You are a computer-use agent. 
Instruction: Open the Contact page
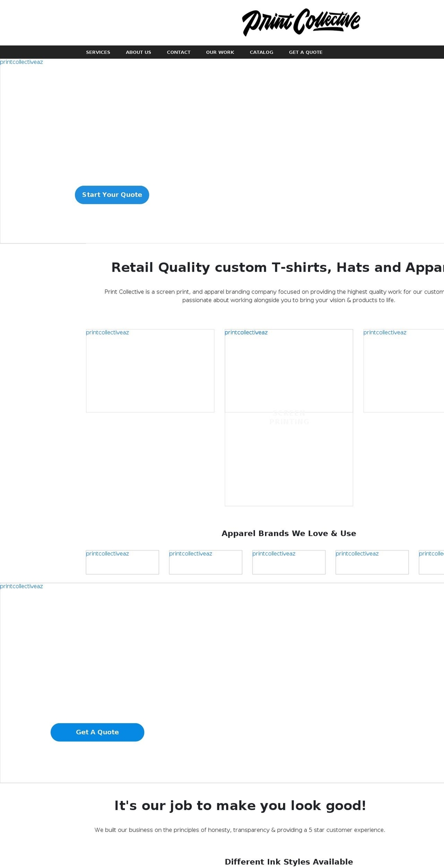[179, 52]
